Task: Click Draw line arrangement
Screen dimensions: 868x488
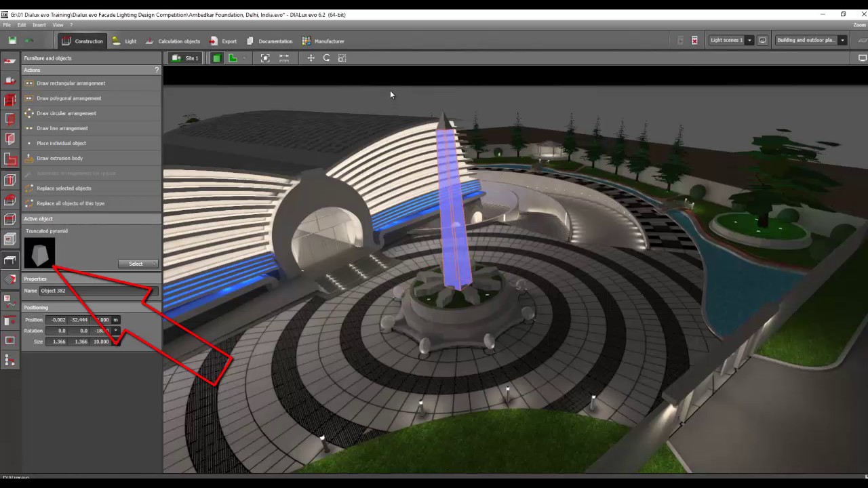Action: 92,128
